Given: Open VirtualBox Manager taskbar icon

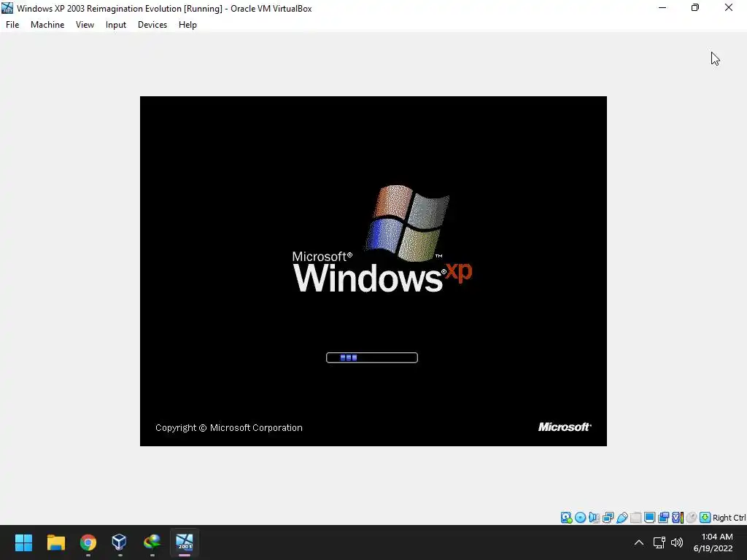Looking at the screenshot, I should (120, 542).
